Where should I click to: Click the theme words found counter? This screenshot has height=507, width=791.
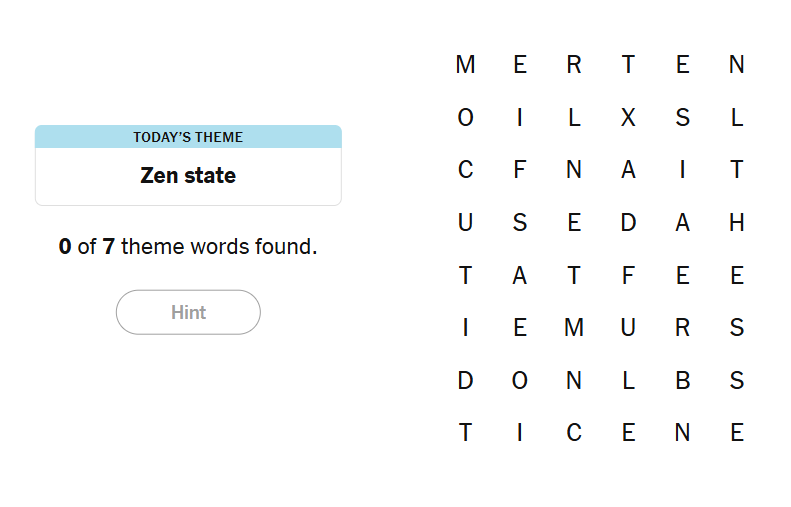pos(188,246)
